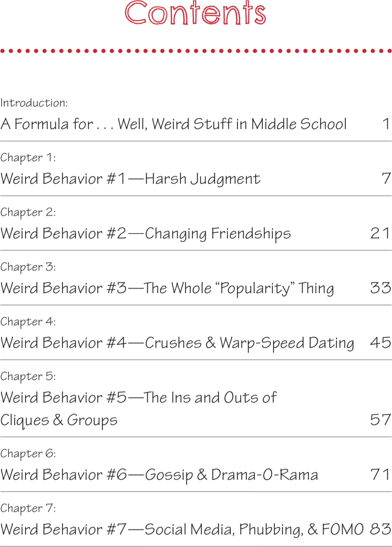Jump to page number 33
This screenshot has width=392, height=547.
point(380,288)
